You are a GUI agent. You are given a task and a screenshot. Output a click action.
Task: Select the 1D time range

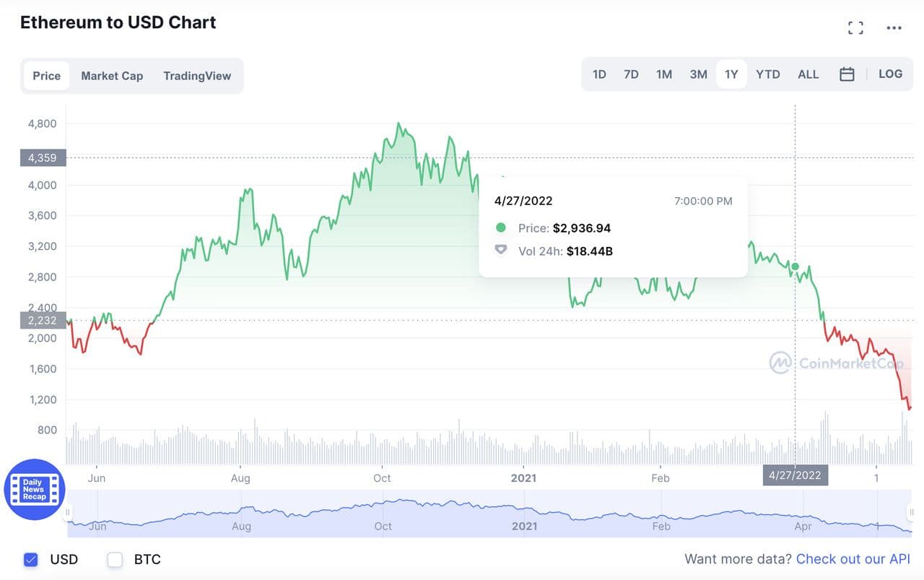click(599, 74)
